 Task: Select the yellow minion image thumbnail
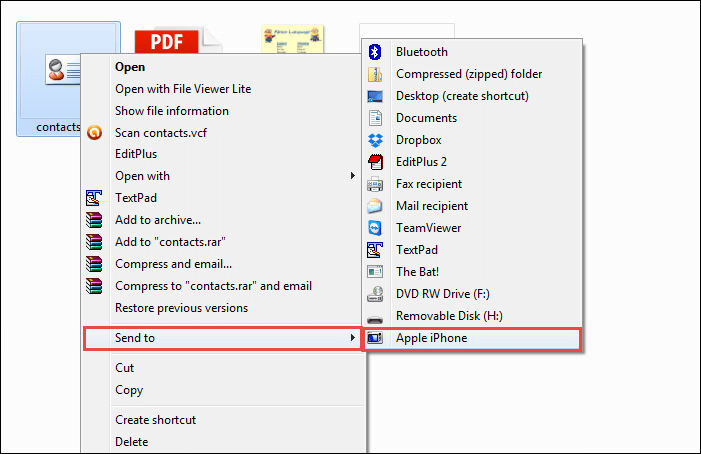[292, 39]
